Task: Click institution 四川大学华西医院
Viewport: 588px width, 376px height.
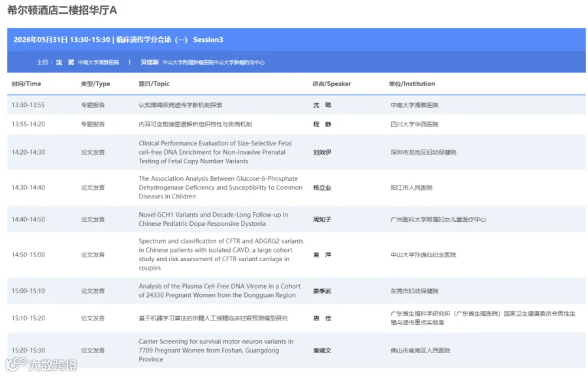Action: [x=414, y=124]
